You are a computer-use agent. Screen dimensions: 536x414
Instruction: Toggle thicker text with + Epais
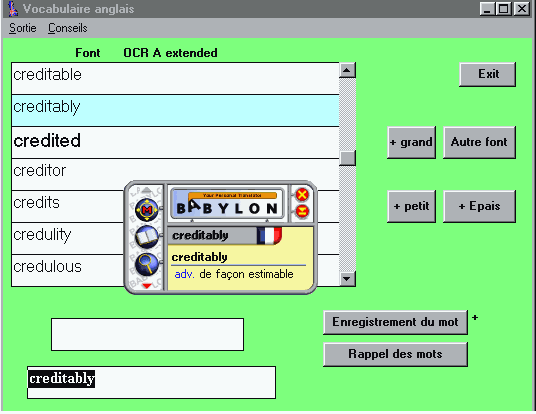pos(479,206)
